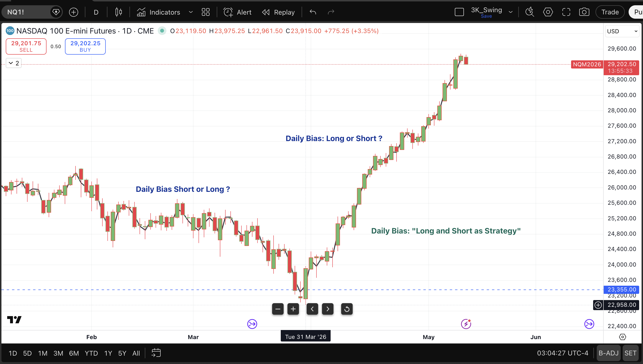643x364 pixels.
Task: Expand the 3K_Swing layout dropdown arrow
Action: [511, 12]
